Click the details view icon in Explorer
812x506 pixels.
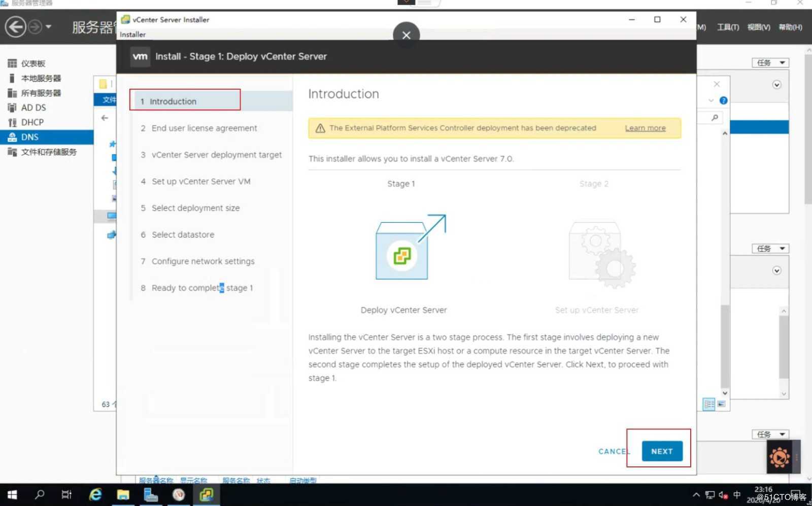[x=709, y=404]
